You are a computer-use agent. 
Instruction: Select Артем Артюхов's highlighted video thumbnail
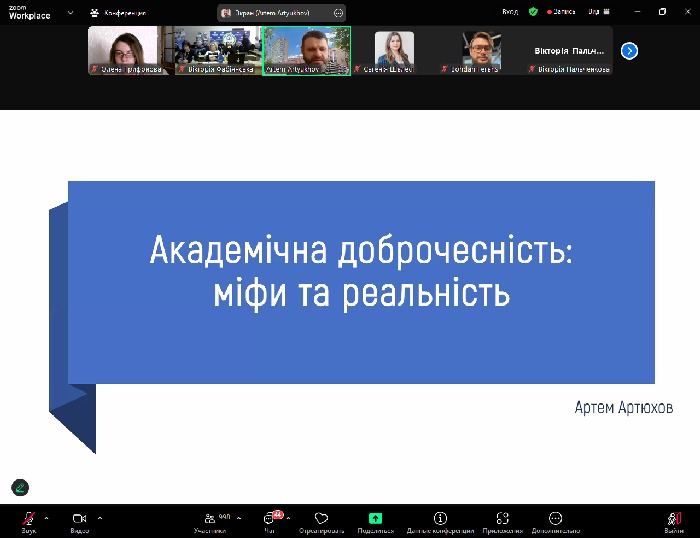[x=306, y=50]
